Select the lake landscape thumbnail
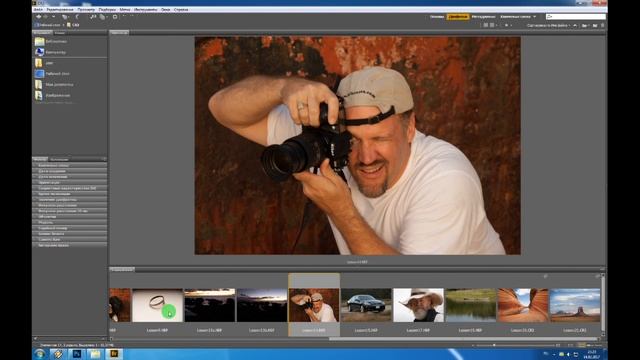The height and width of the screenshot is (360, 640). point(471,306)
